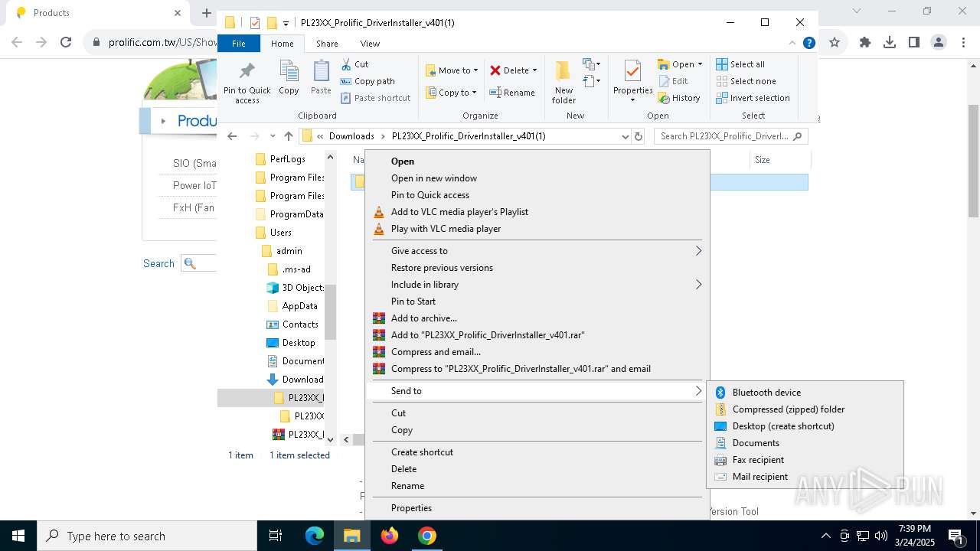Click the Search PL23XX folder box

click(731, 136)
